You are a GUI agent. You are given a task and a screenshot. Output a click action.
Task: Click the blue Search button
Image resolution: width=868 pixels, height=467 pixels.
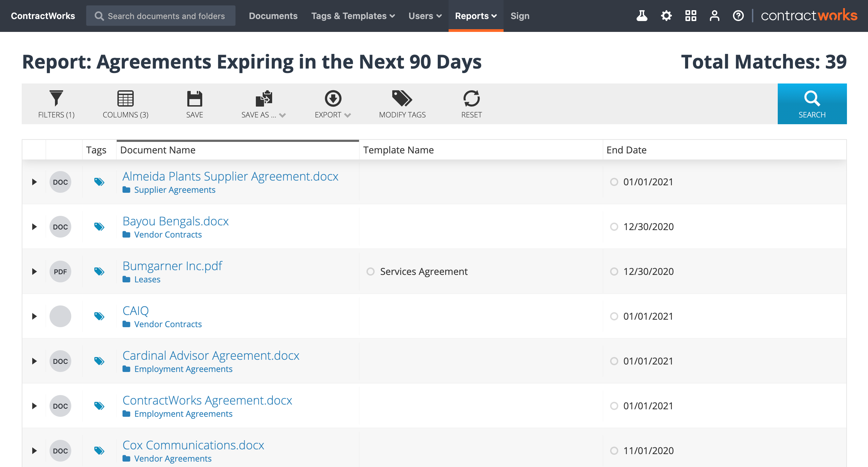(812, 104)
